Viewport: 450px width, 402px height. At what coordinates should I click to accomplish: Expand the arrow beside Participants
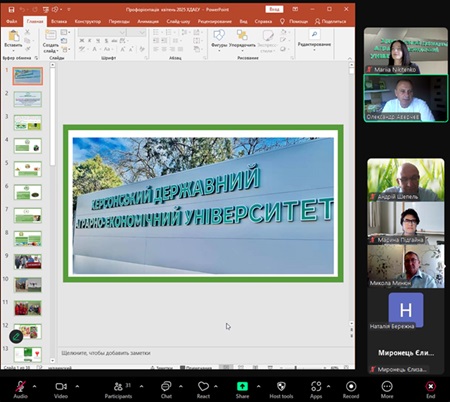coord(141,386)
